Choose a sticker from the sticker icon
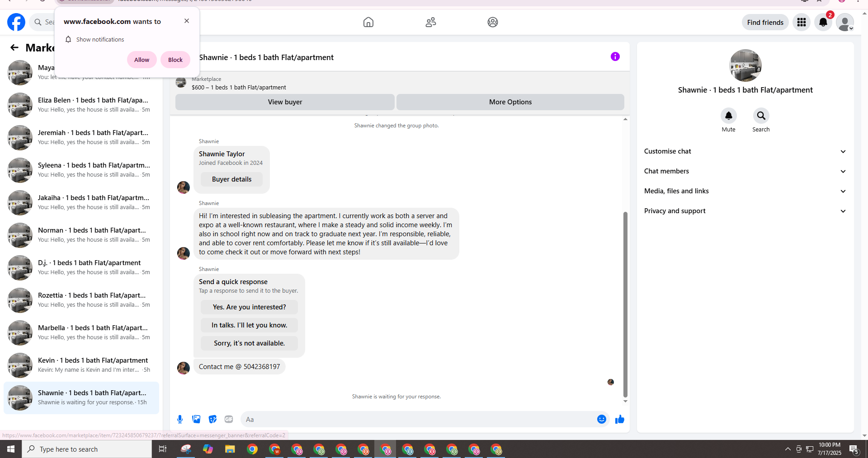The width and height of the screenshot is (868, 458). [x=212, y=419]
